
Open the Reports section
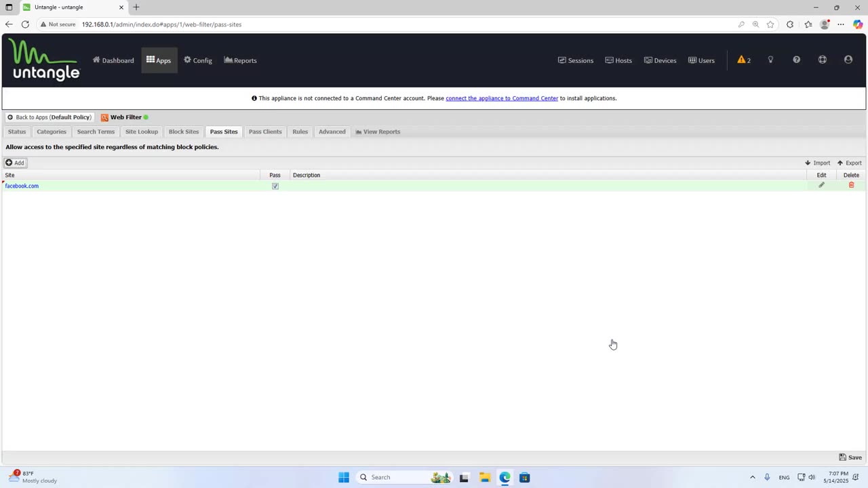point(240,60)
